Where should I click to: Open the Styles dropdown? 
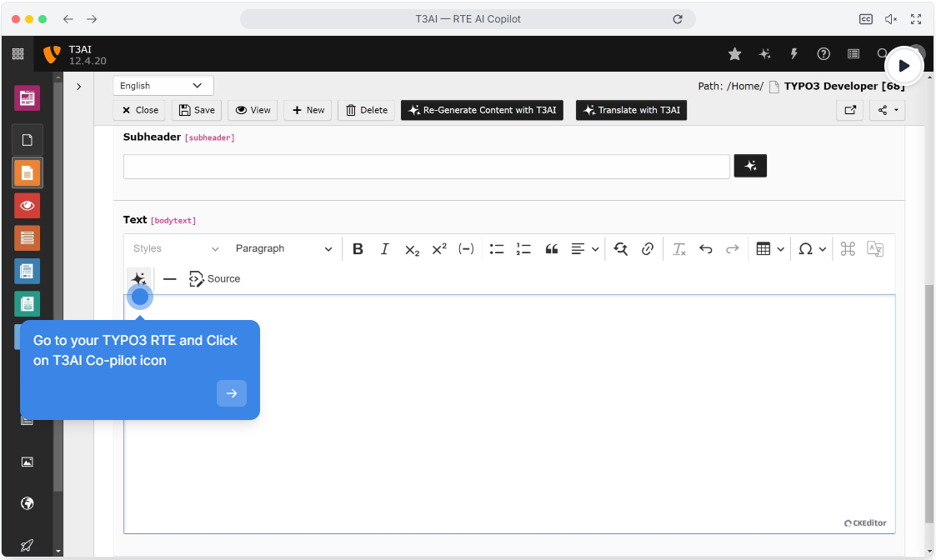[x=176, y=249]
